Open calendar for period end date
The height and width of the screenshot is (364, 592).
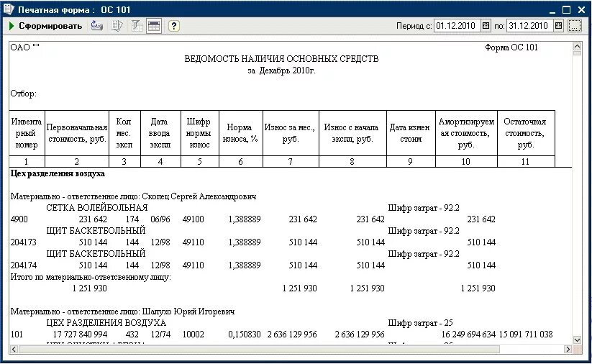coord(558,26)
